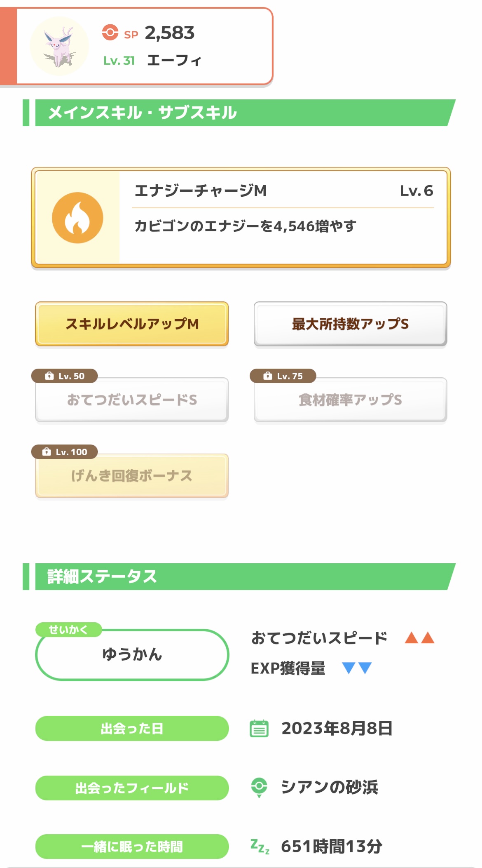
Task: Open the ゆうかん nature box
Action: click(x=132, y=655)
